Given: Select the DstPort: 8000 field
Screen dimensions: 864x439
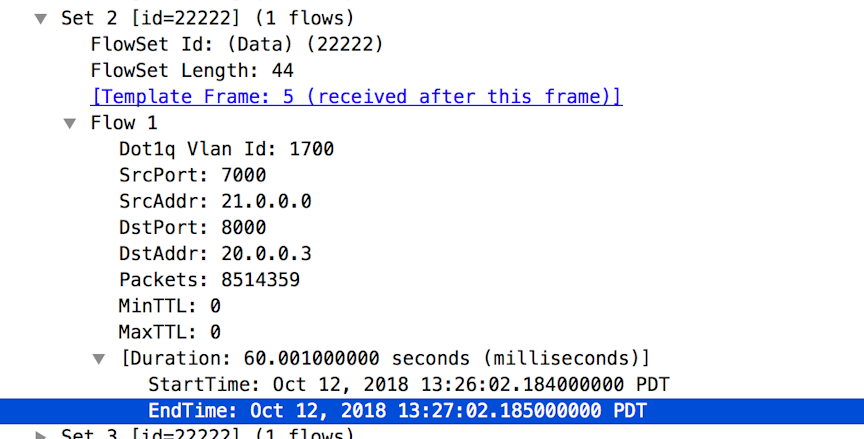Looking at the screenshot, I should (x=193, y=227).
